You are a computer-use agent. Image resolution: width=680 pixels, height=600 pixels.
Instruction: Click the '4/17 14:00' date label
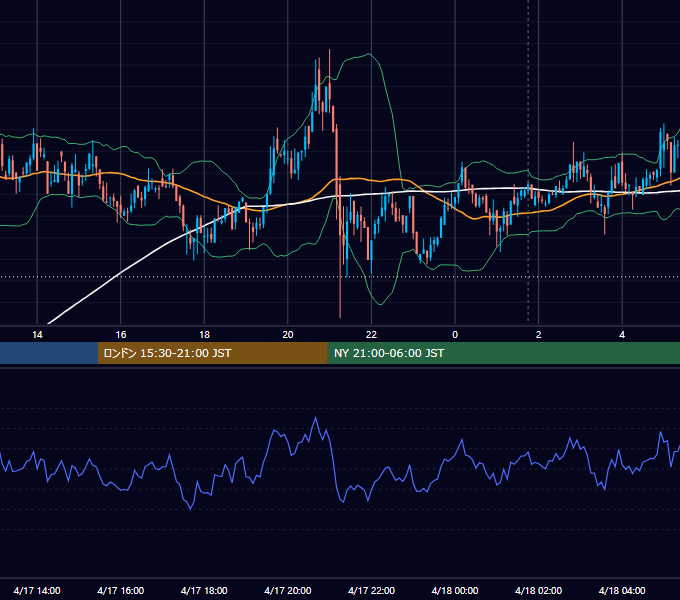[37, 590]
